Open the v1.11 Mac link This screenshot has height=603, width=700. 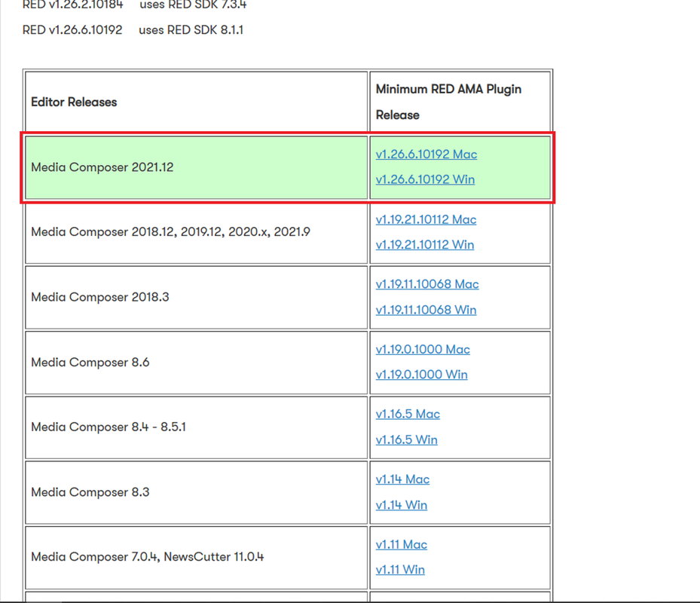(402, 544)
